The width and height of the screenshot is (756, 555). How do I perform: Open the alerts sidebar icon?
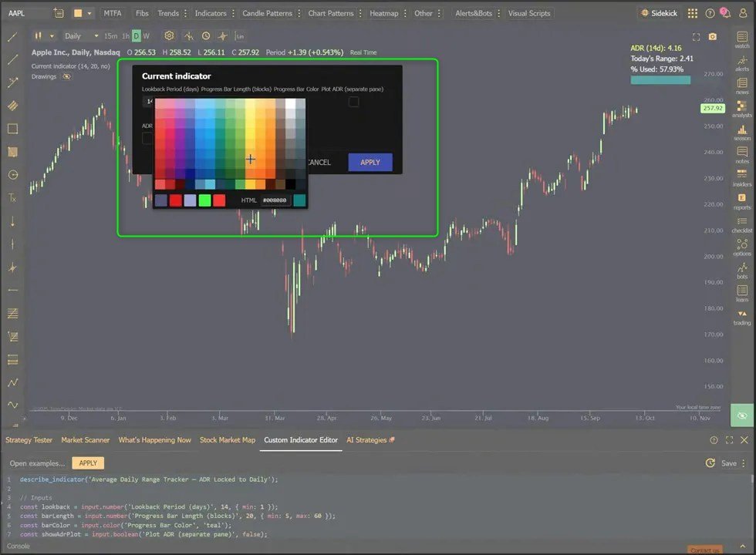[x=742, y=62]
